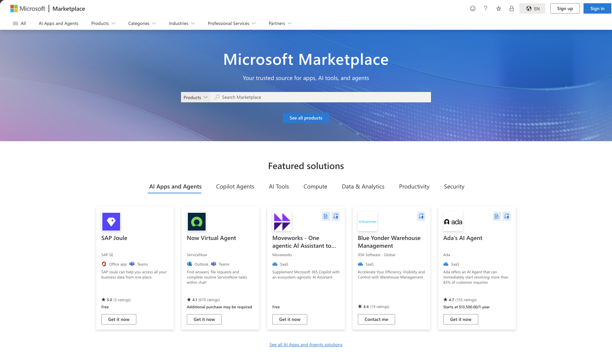Click the Sign in button
The width and height of the screenshot is (612, 364).
(597, 8)
